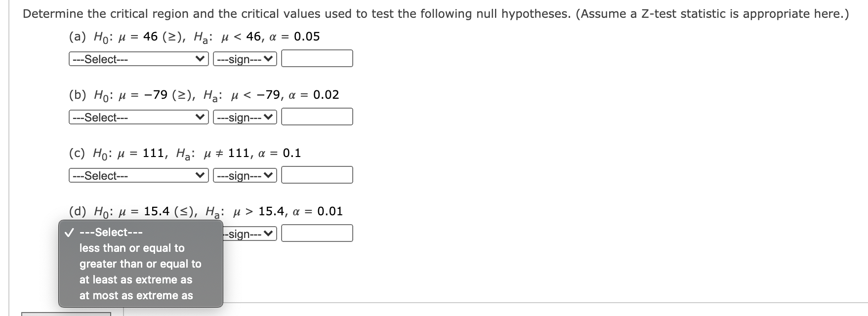Screen dimensions: 868x316
Task: Select 'greater than or equal to' option
Action: (140, 264)
